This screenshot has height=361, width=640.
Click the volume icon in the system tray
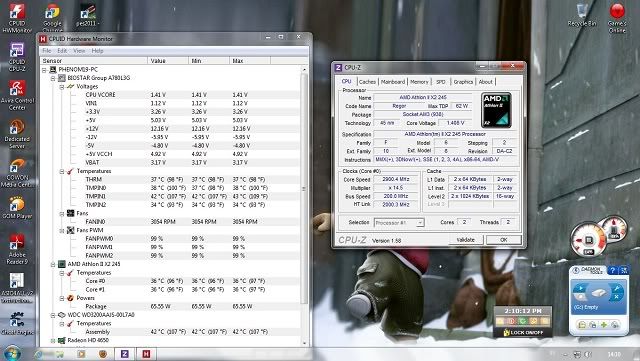pos(588,354)
